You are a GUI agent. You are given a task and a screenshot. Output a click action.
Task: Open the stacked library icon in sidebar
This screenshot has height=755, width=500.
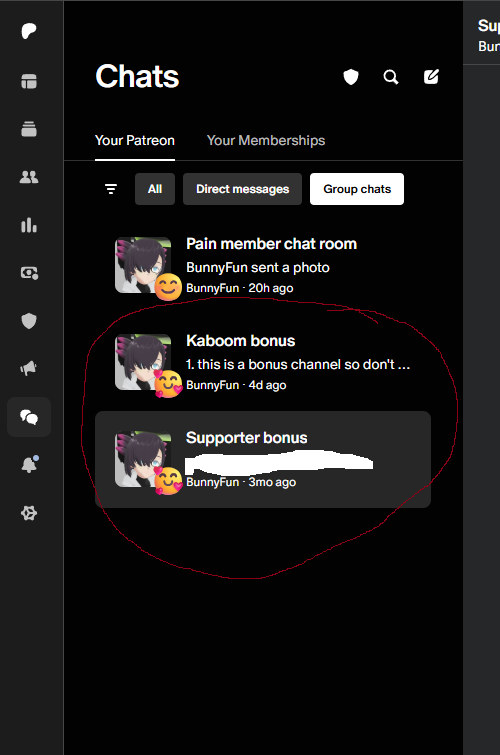(x=29, y=129)
